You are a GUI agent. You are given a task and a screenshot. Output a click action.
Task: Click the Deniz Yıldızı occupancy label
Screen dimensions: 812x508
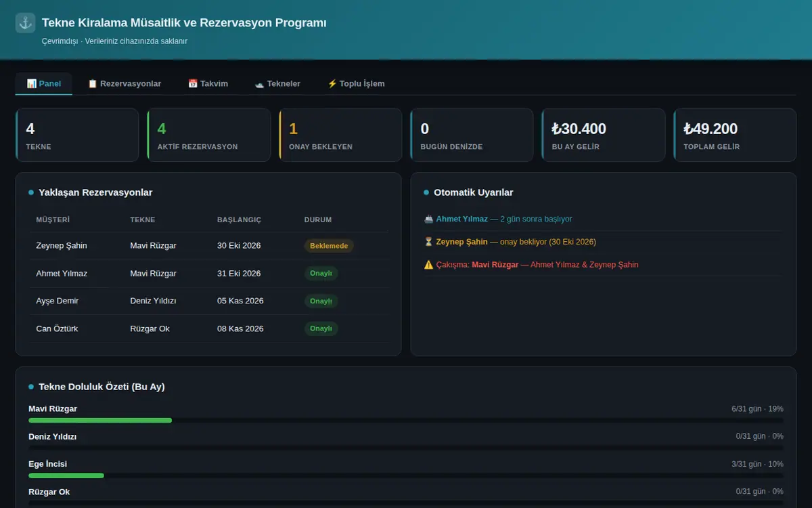[53, 437]
